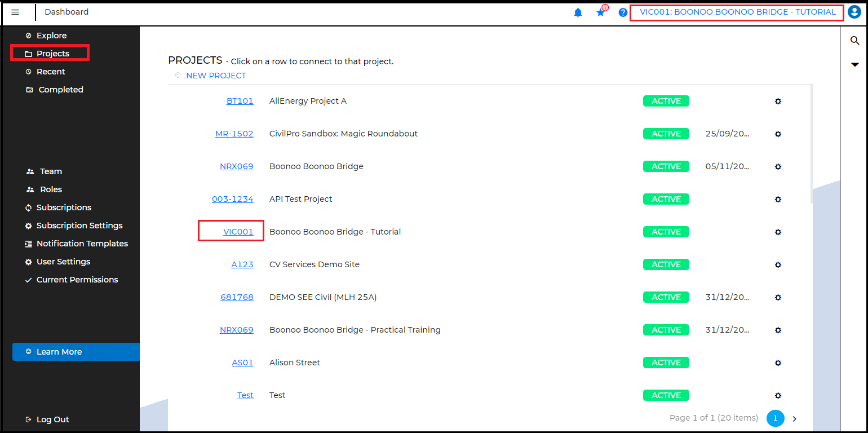Open settings gear for CV Services Demo Site
Screen dimensions: 868x433
click(x=778, y=265)
